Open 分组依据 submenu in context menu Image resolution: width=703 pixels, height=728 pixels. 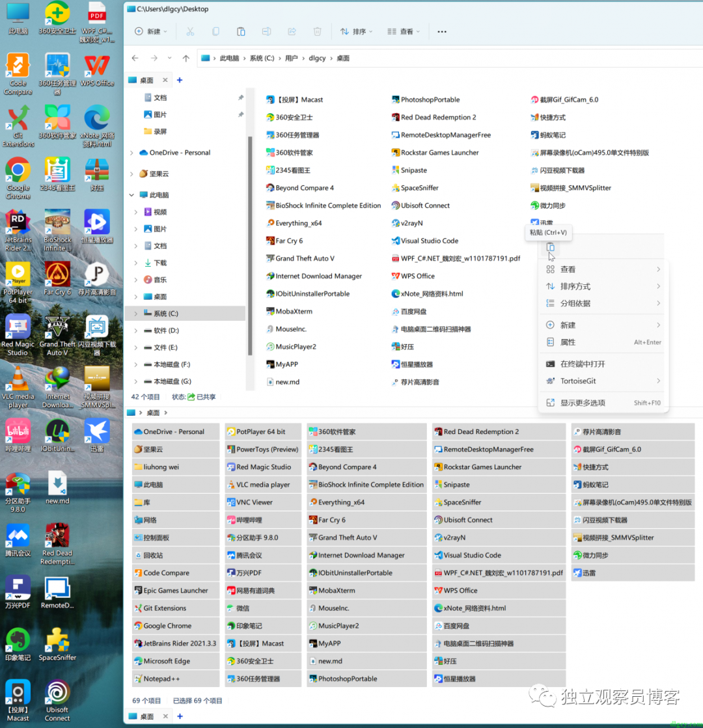603,303
